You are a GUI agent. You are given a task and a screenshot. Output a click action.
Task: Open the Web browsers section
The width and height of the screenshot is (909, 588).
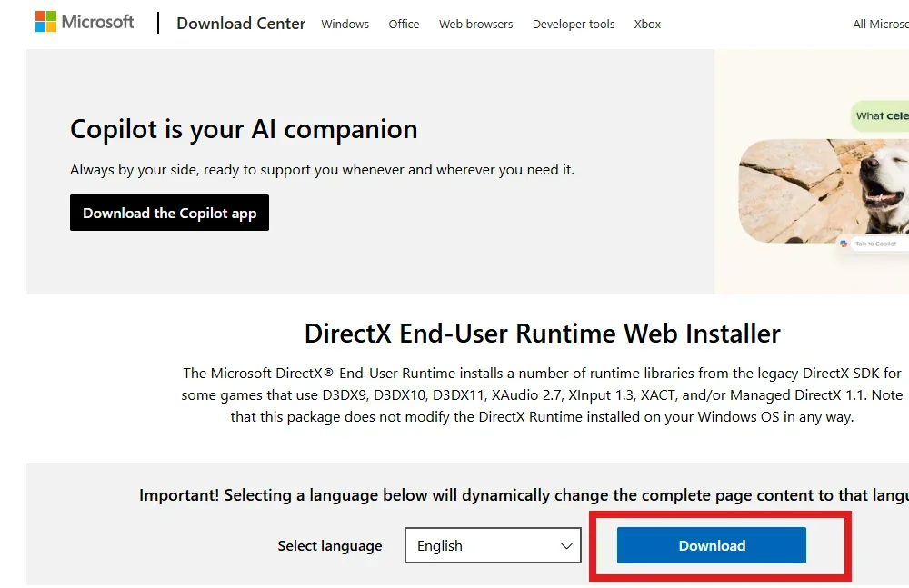coord(475,25)
